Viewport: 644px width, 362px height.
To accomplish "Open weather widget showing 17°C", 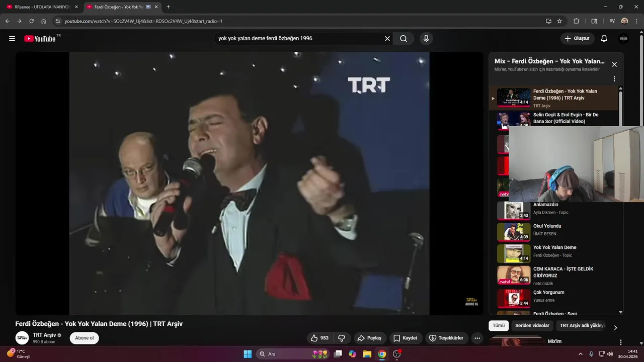I will (x=19, y=353).
